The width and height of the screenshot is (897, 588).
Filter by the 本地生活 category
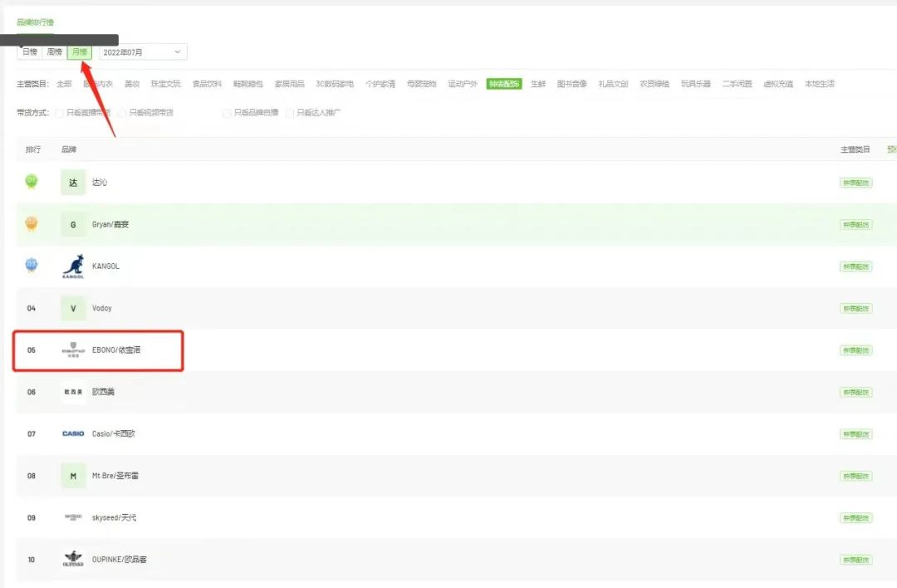819,84
